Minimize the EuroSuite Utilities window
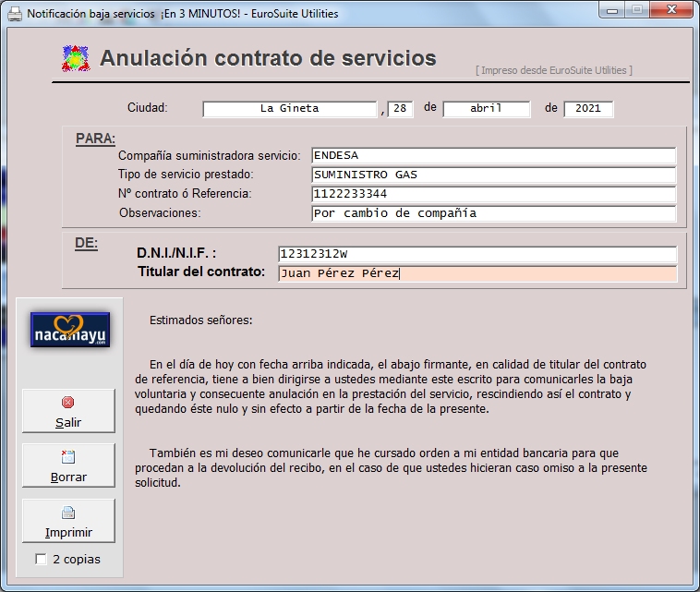700x592 pixels. pos(611,10)
